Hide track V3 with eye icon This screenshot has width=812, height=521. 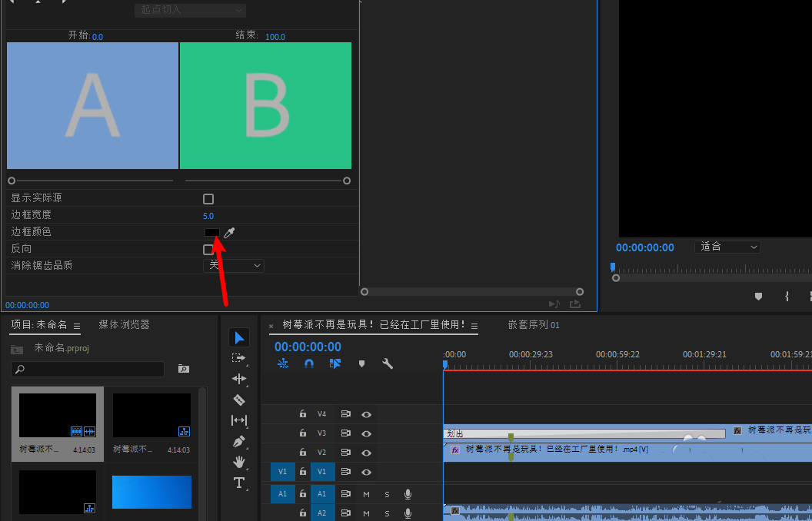(367, 433)
